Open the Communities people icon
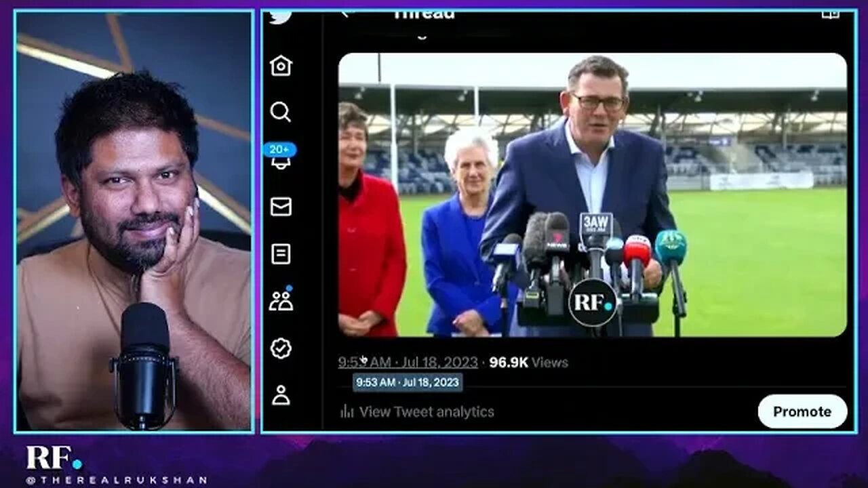The height and width of the screenshot is (488, 868). coord(281,300)
